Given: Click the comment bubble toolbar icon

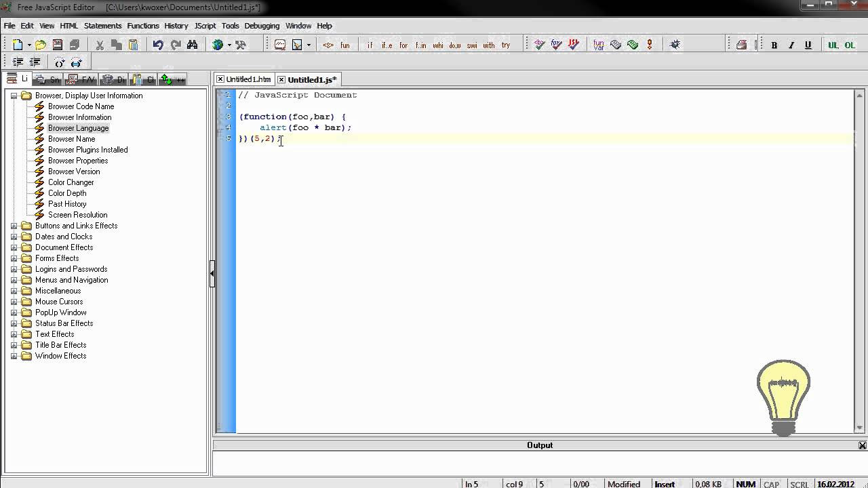Looking at the screenshot, I should click(x=280, y=45).
